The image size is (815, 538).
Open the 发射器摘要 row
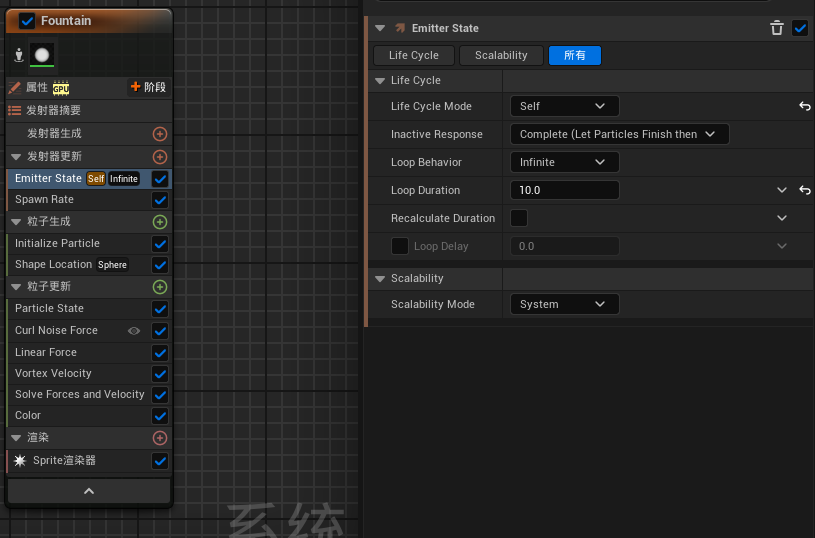click(89, 110)
